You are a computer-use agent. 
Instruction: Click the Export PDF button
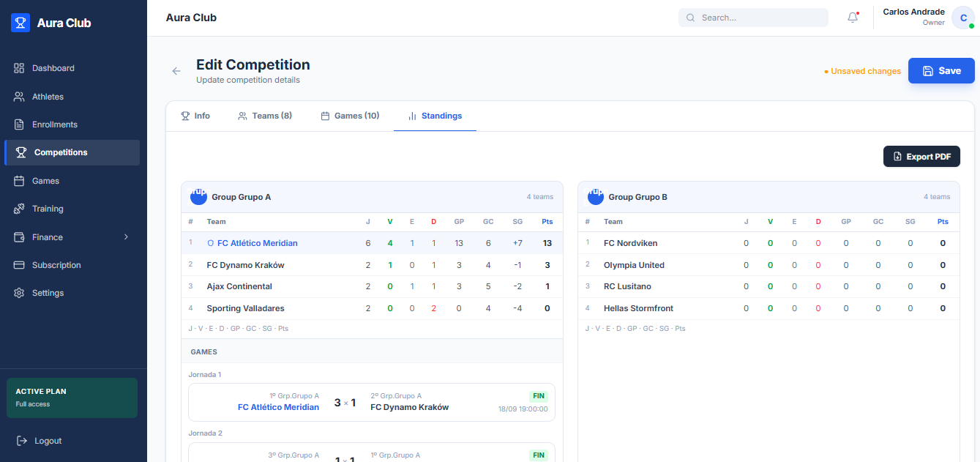pyautogui.click(x=921, y=157)
